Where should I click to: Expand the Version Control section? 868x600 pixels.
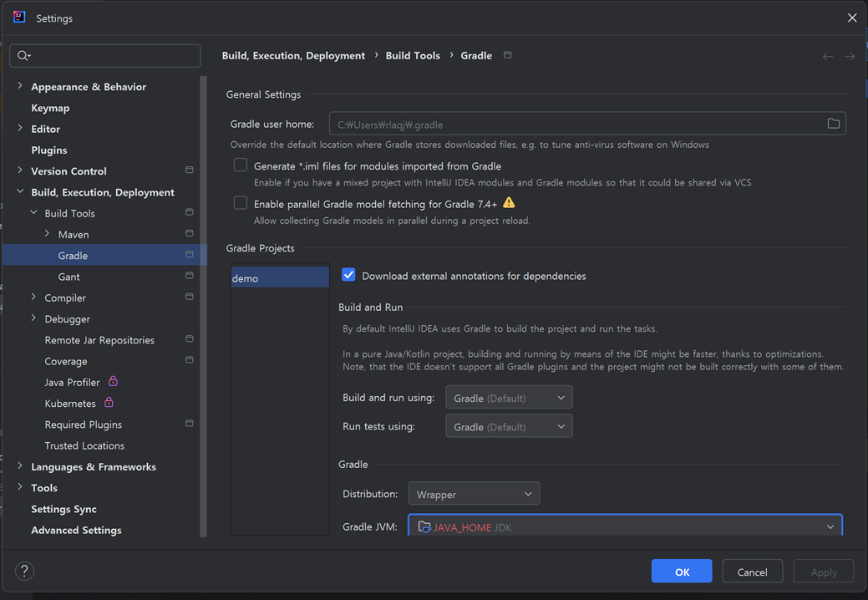[x=20, y=170]
